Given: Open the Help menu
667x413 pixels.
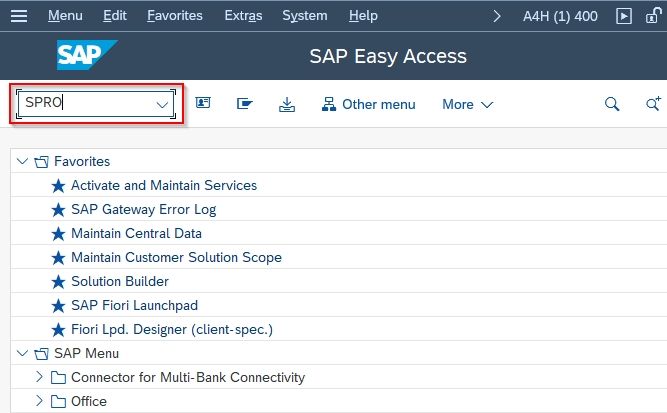Looking at the screenshot, I should [x=363, y=16].
